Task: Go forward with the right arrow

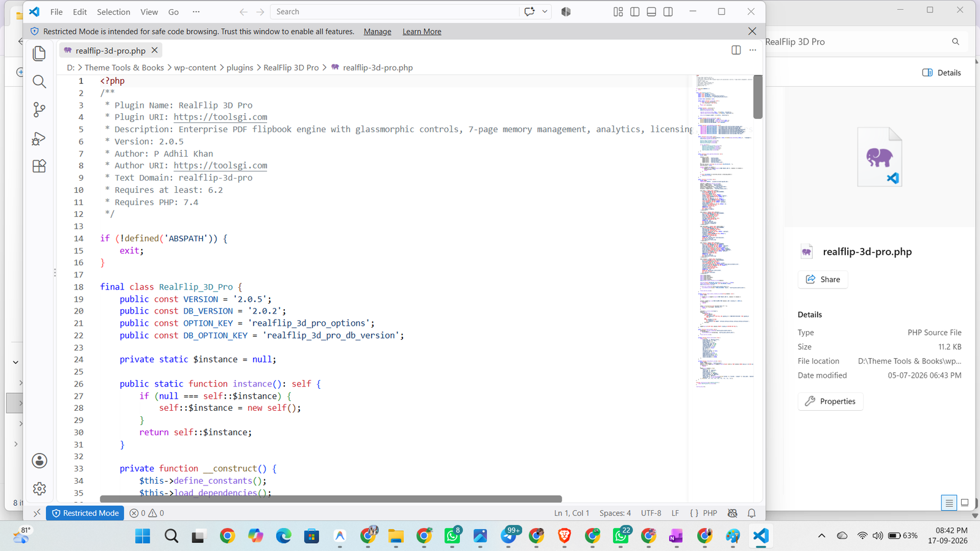Action: tap(260, 12)
